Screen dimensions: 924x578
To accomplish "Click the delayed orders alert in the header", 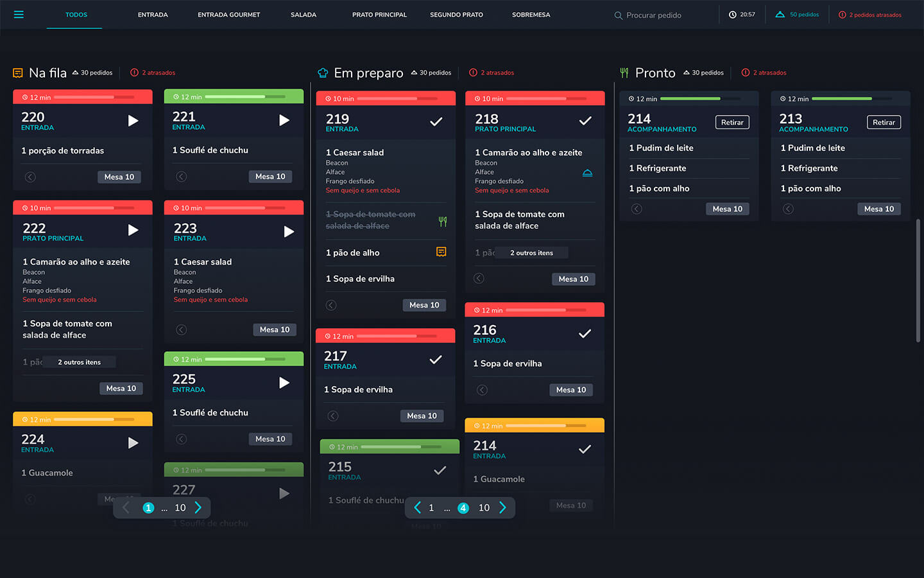I will 869,15.
